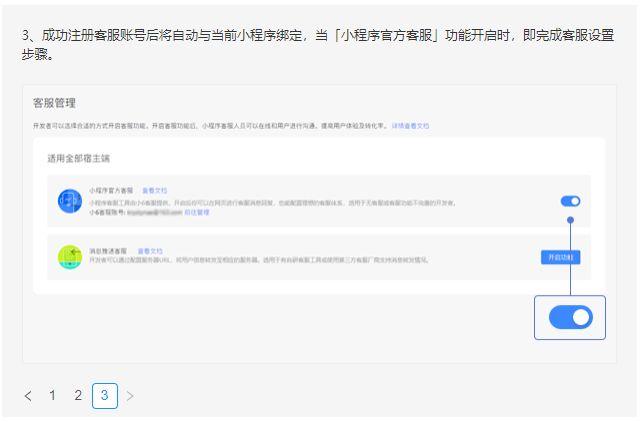Click the green 消息推送客服 icon
This screenshot has width=642, height=422.
[x=70, y=257]
